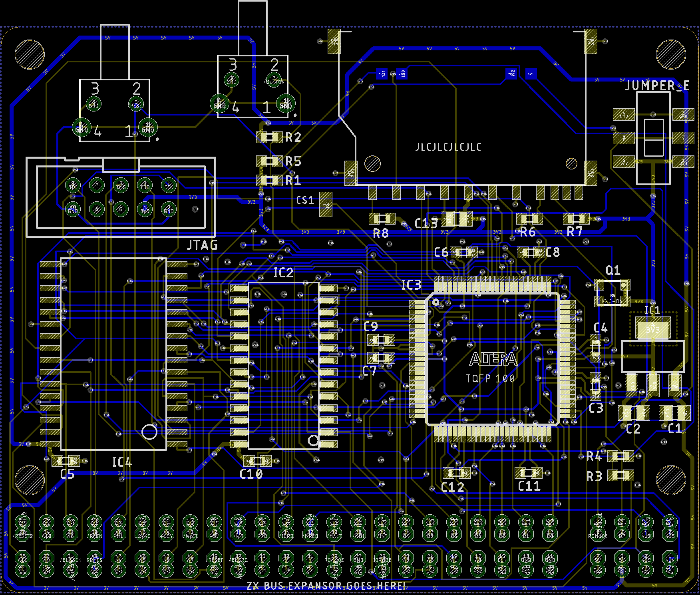Select the /RESET button pad
The image size is (700, 595).
point(136,105)
